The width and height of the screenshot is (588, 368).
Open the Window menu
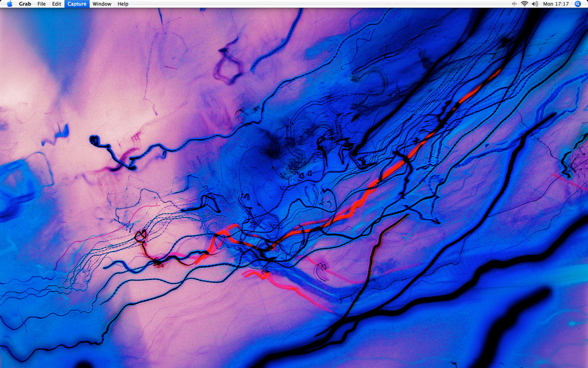point(102,4)
